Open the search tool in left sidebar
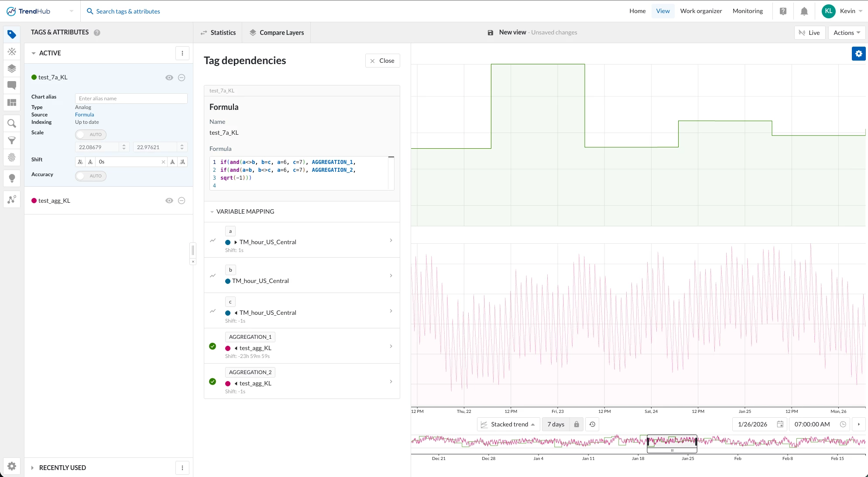868x477 pixels. (x=12, y=123)
